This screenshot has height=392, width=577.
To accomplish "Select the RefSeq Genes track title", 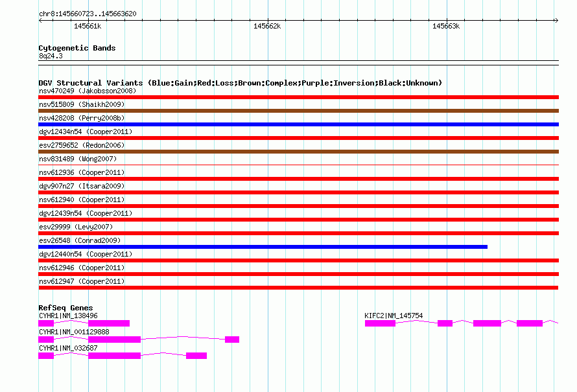I will [x=66, y=308].
